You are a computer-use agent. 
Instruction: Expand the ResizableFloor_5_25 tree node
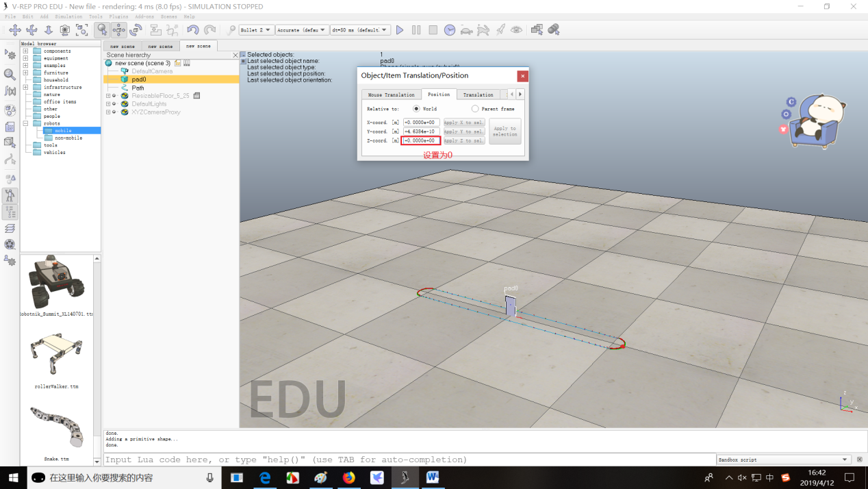pyautogui.click(x=108, y=96)
